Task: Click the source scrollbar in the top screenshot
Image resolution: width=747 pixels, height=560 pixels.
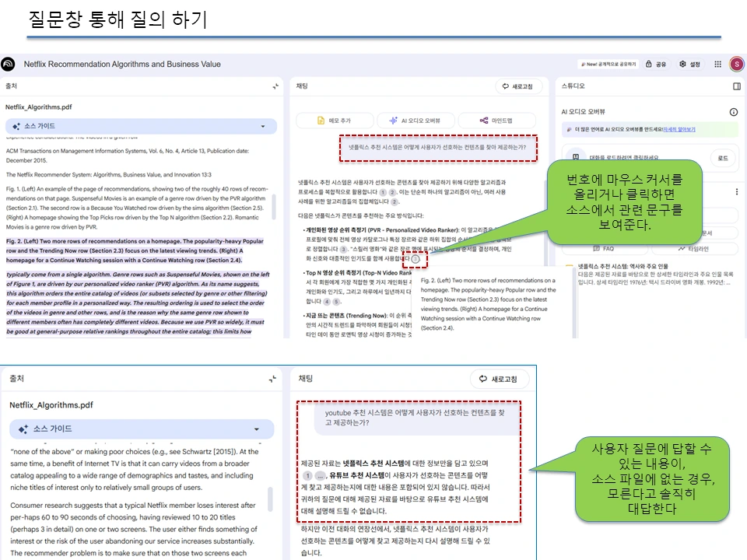Action: click(x=274, y=206)
